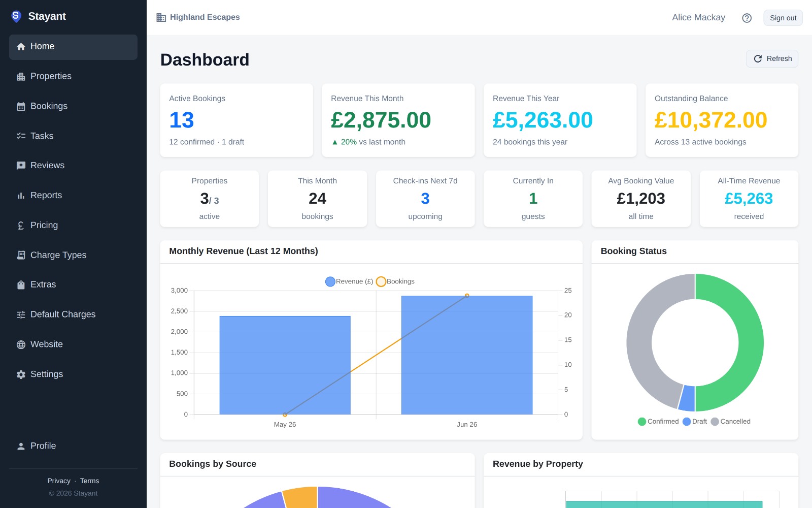Click the Extras bag icon

pyautogui.click(x=21, y=285)
